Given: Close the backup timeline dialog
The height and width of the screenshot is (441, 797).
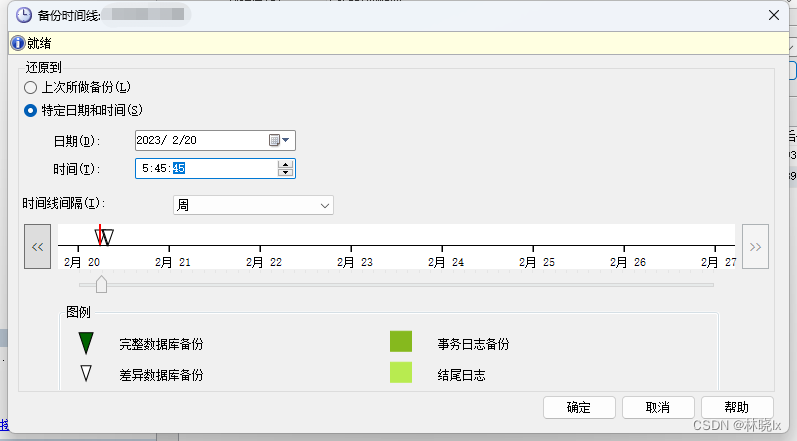Looking at the screenshot, I should (x=773, y=16).
